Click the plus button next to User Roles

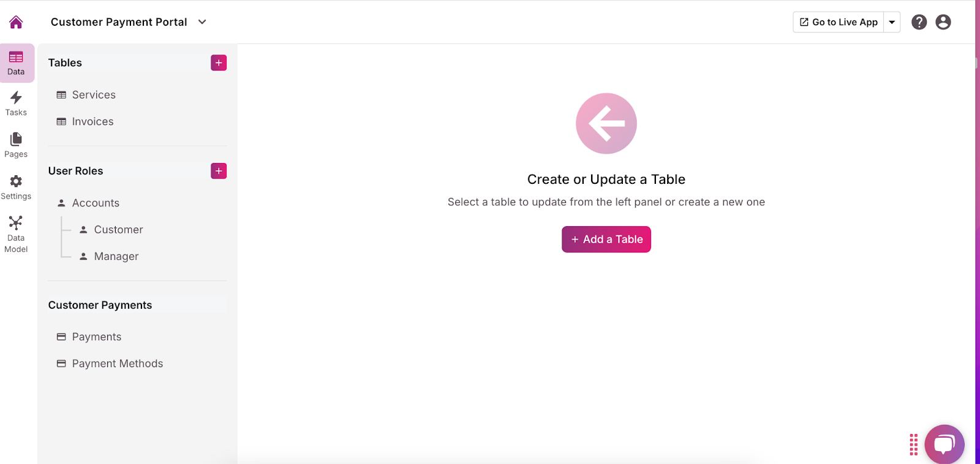219,170
